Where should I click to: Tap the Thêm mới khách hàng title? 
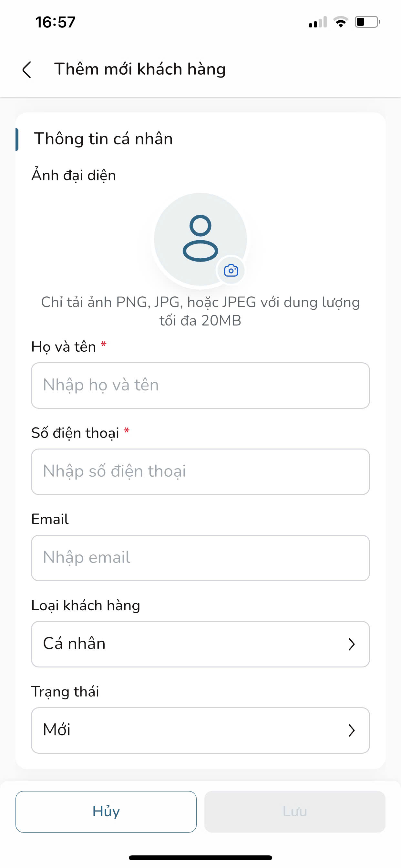click(140, 69)
